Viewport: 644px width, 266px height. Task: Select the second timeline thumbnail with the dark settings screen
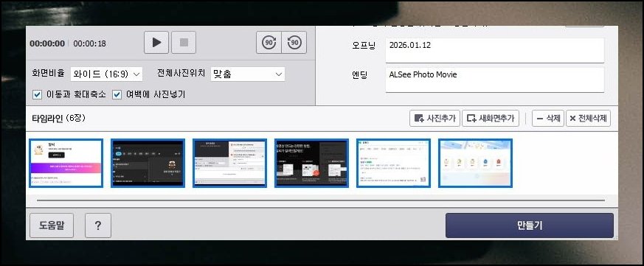148,163
